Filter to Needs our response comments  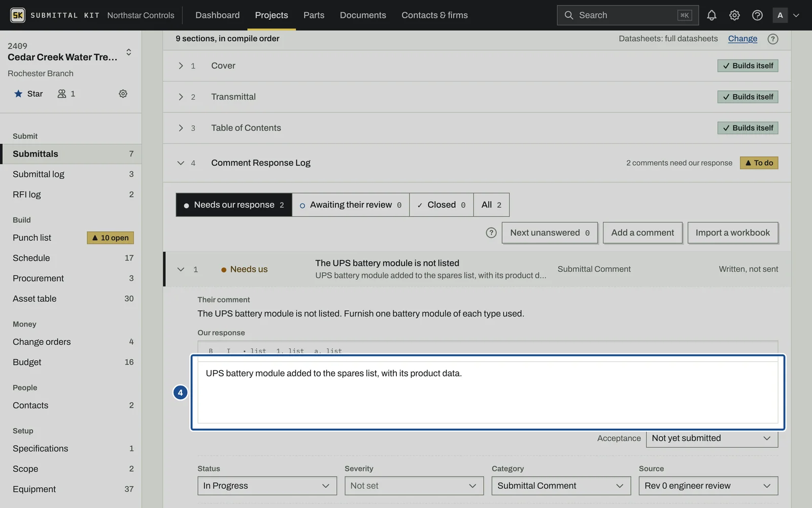[x=234, y=205]
